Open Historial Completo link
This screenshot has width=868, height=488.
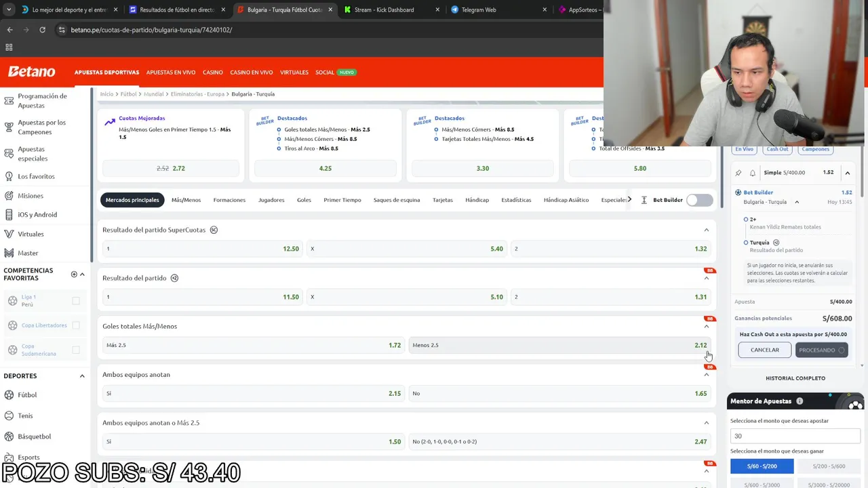795,378
